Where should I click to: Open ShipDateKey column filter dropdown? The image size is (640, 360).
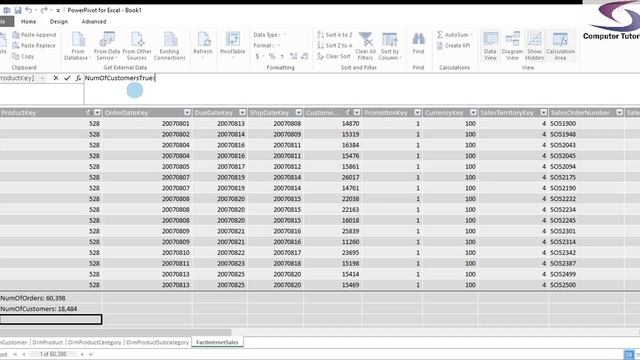point(299,112)
